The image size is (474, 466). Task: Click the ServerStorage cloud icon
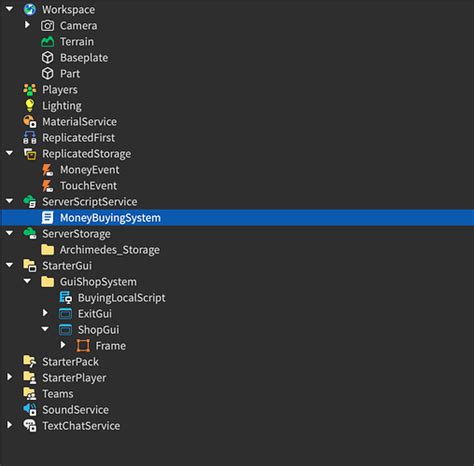pyautogui.click(x=30, y=234)
